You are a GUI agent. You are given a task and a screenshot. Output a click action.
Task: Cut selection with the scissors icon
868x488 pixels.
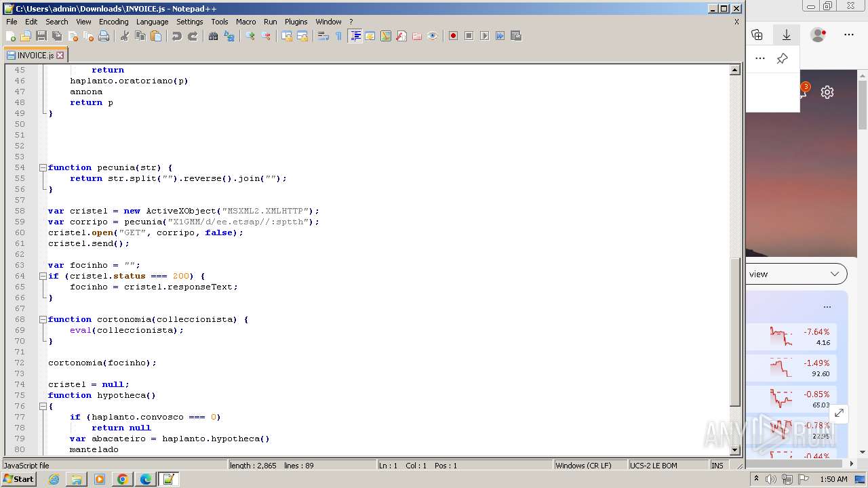125,36
